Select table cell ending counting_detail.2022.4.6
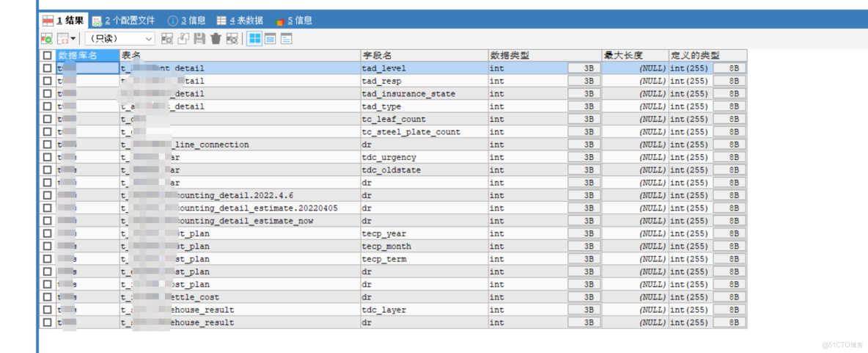 pos(240,196)
